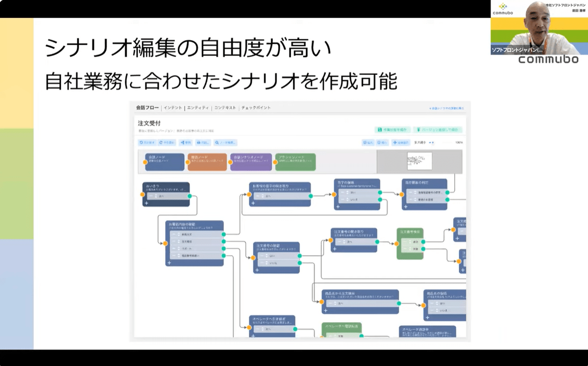Add an option to 商品名の復唱 node
This screenshot has height=366, width=588.
(x=428, y=318)
